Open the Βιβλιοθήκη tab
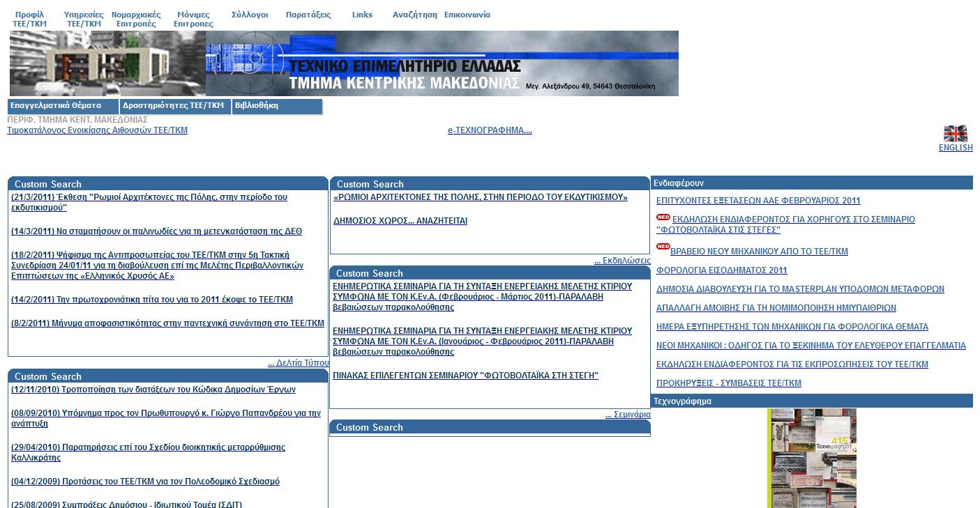Screen dimensions: 980x508 pyautogui.click(x=277, y=106)
